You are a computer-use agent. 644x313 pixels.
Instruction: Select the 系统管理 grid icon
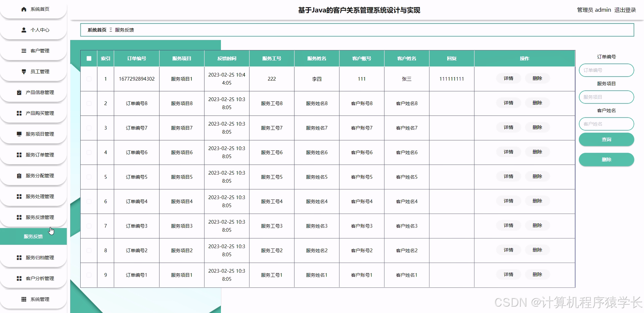(x=24, y=299)
